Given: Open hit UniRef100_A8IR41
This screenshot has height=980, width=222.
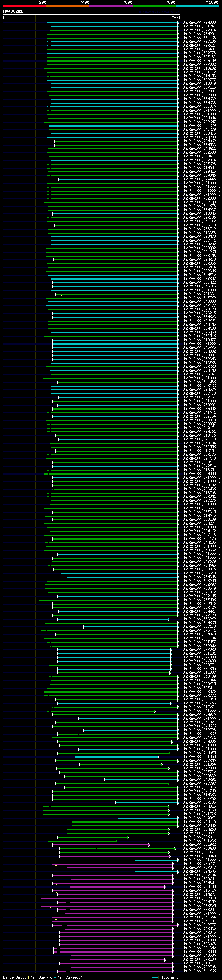Looking at the screenshot, I should point(199,26).
